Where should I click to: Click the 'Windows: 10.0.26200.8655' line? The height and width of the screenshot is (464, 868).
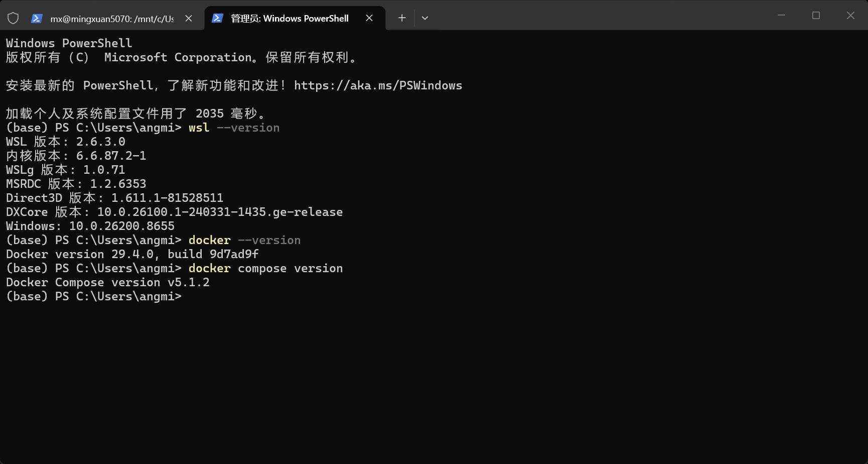(x=90, y=226)
